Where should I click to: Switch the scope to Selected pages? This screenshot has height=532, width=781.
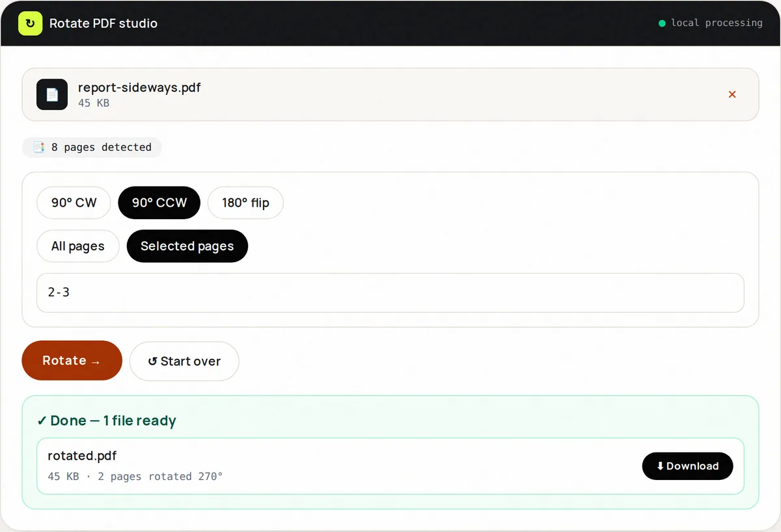click(x=187, y=246)
